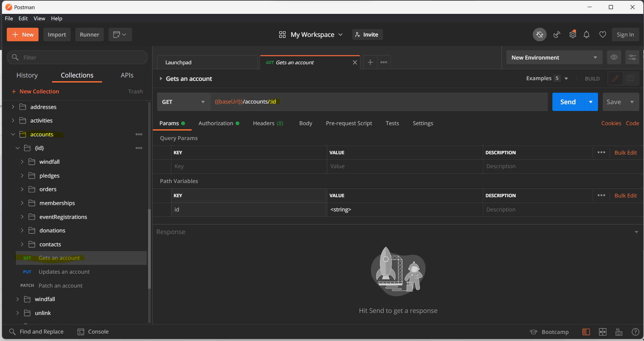Click Bulk Edit for Query Params
Image resolution: width=644 pixels, height=341 pixels.
pos(625,153)
